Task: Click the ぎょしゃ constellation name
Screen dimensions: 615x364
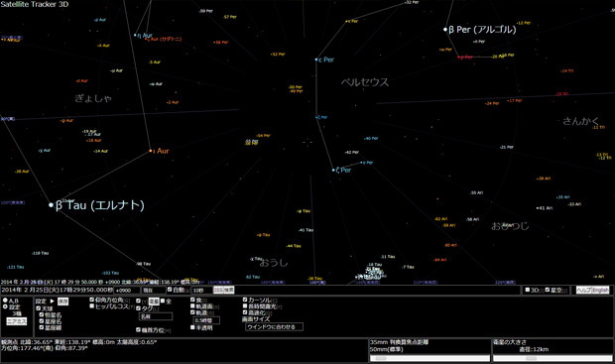Action: (93, 98)
